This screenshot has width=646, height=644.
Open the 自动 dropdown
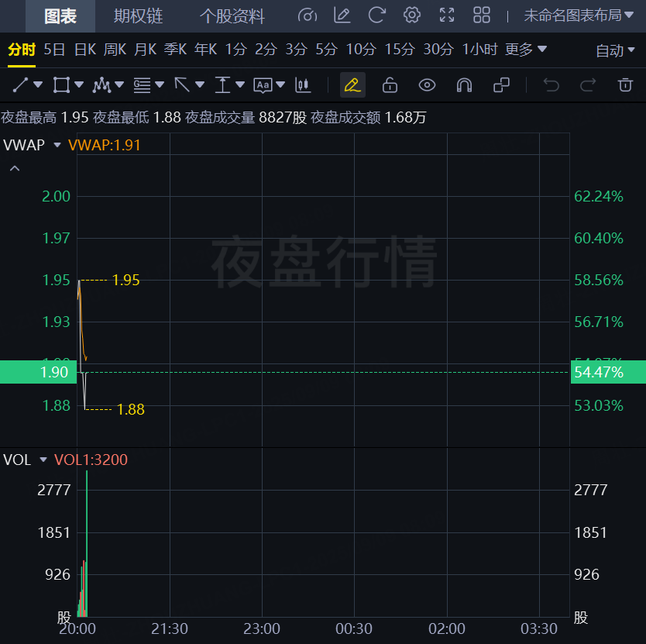(x=616, y=50)
